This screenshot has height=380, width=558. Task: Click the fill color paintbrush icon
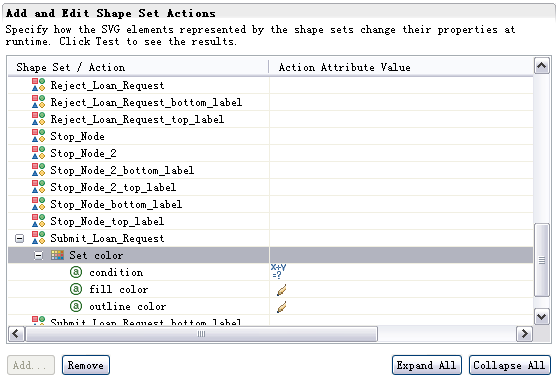[281, 290]
